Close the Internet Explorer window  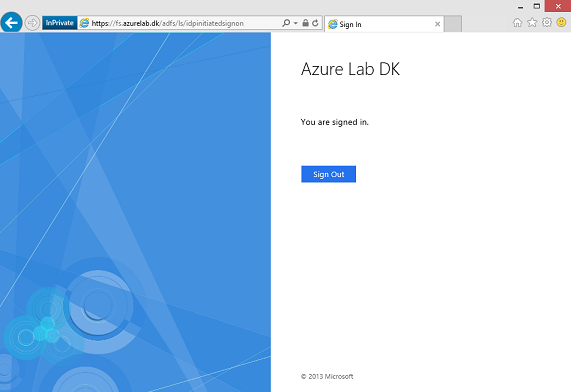[558, 6]
